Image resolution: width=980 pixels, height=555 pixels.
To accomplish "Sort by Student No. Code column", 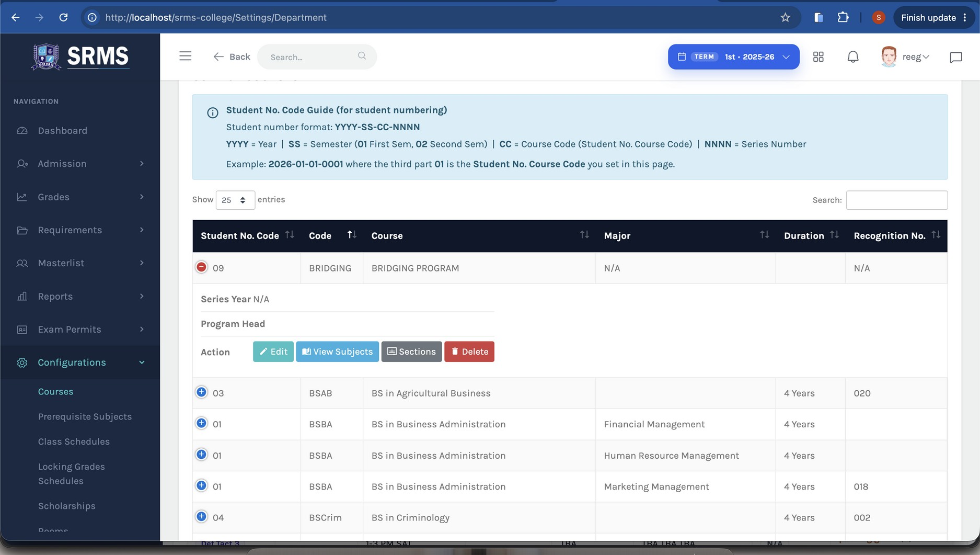I will [x=247, y=236].
